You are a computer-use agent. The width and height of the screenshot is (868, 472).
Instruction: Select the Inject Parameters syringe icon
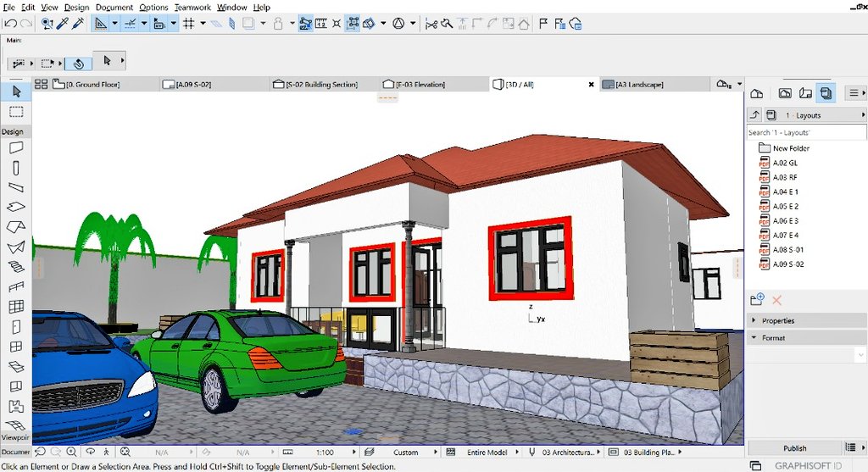[x=78, y=24]
